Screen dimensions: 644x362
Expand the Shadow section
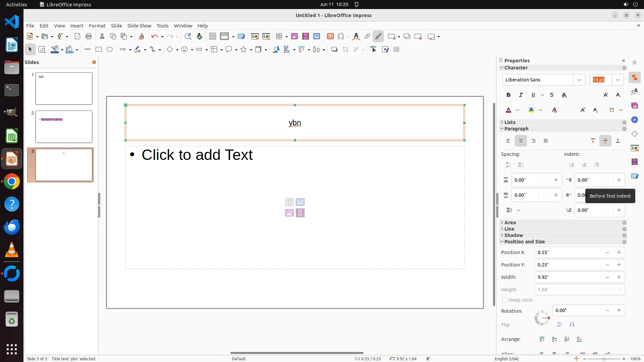click(x=513, y=235)
